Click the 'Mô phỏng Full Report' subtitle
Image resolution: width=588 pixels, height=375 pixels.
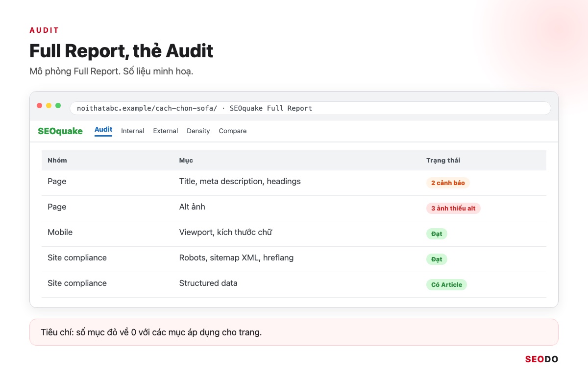pyautogui.click(x=111, y=71)
